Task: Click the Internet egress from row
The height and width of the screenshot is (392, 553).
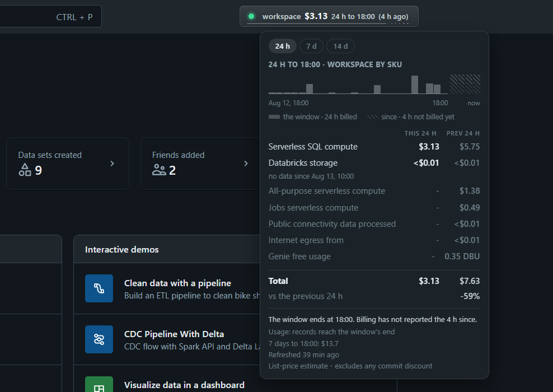Action: [x=374, y=240]
